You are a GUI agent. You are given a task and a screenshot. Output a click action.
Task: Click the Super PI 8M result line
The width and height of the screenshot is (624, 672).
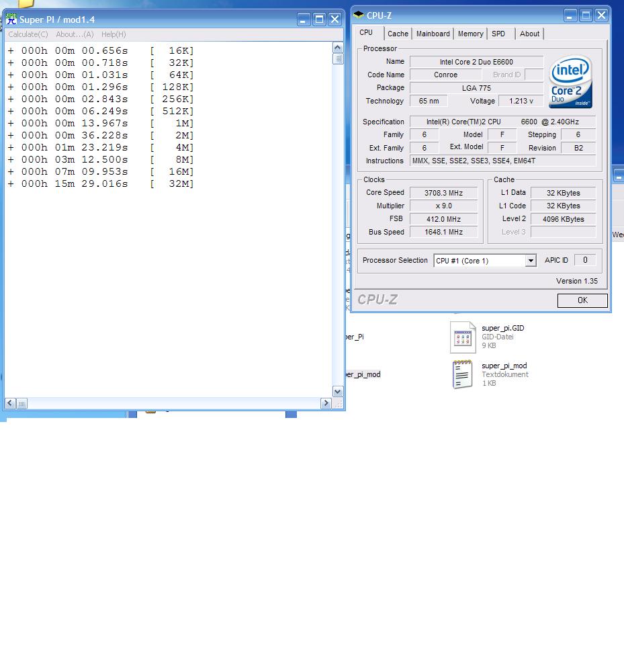click(101, 159)
